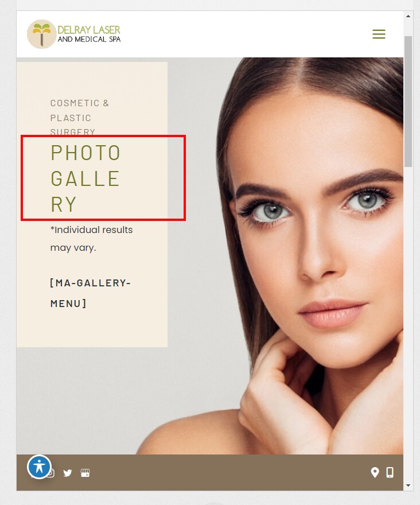
Task: Click the scrollbar down arrow
Action: pos(408,485)
